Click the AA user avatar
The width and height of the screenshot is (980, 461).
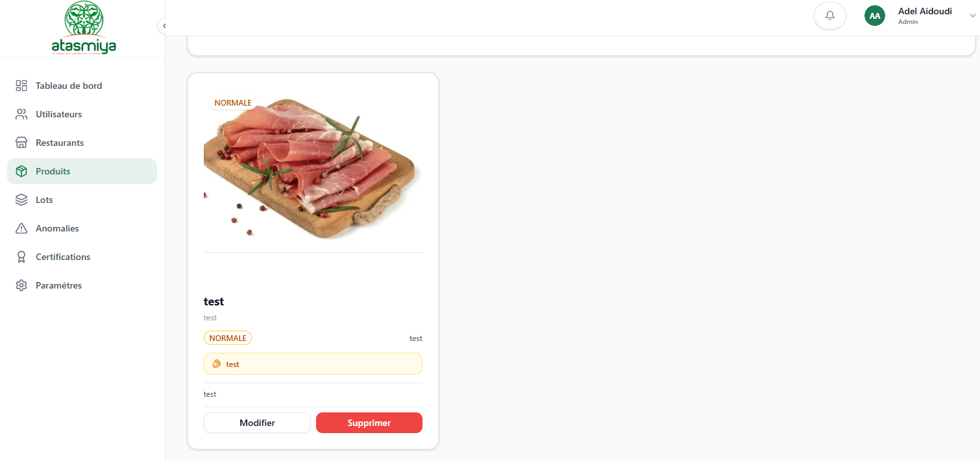click(875, 16)
